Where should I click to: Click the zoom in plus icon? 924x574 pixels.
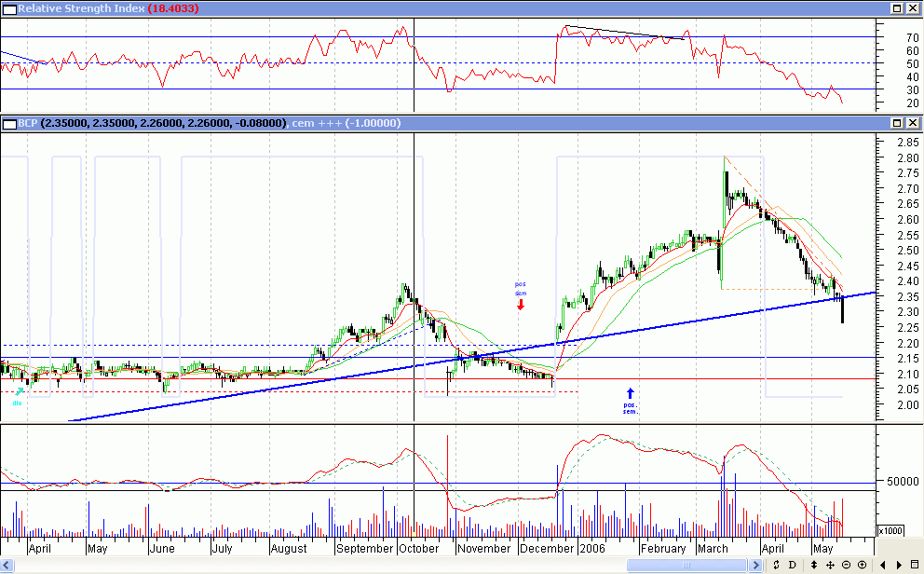(x=863, y=566)
